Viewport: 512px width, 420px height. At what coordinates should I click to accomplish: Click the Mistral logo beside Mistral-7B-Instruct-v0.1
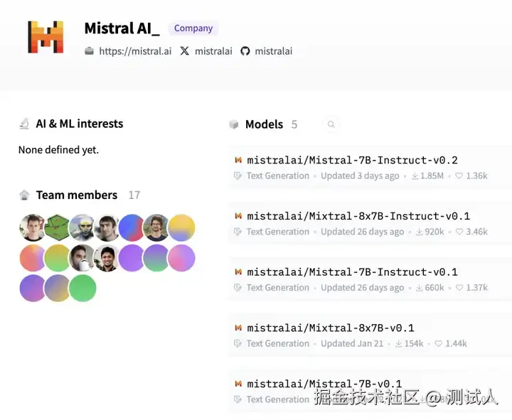238,271
